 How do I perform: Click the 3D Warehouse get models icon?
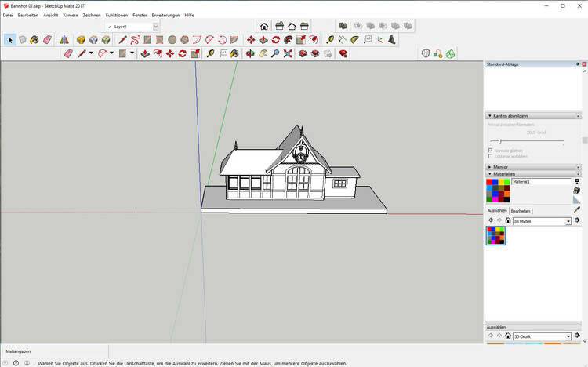pos(303,53)
